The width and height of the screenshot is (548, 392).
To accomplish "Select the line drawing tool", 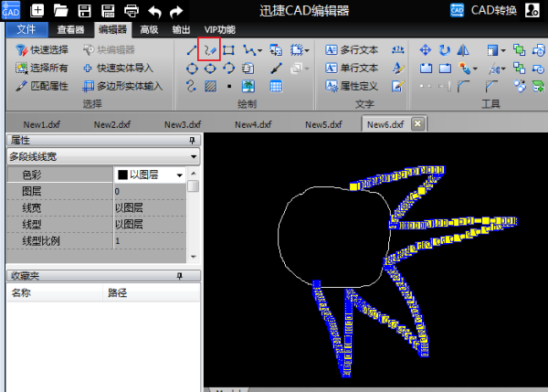I will pyautogui.click(x=192, y=49).
